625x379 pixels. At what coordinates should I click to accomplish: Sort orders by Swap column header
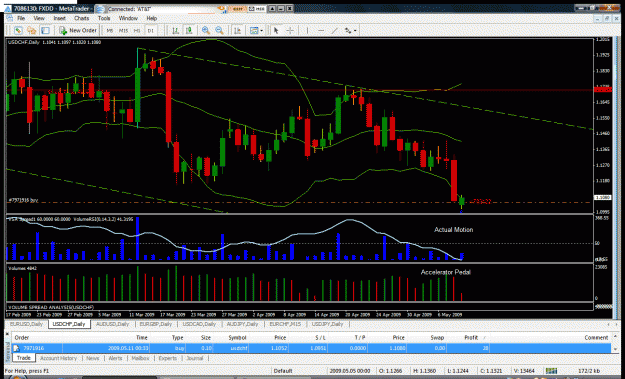(x=437, y=338)
